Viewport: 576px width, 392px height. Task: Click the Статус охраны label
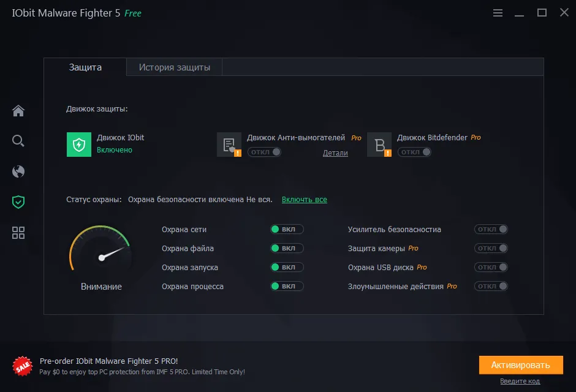pyautogui.click(x=94, y=200)
